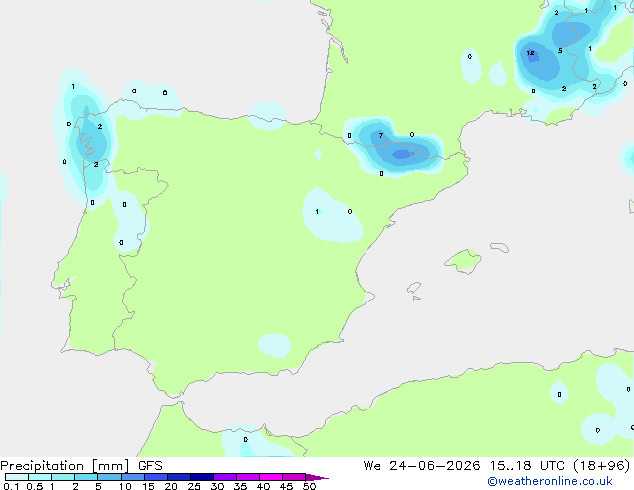This screenshot has width=634, height=490.
Task: Click the 45–50 mm legend color swatch
Action: pyautogui.click(x=294, y=477)
